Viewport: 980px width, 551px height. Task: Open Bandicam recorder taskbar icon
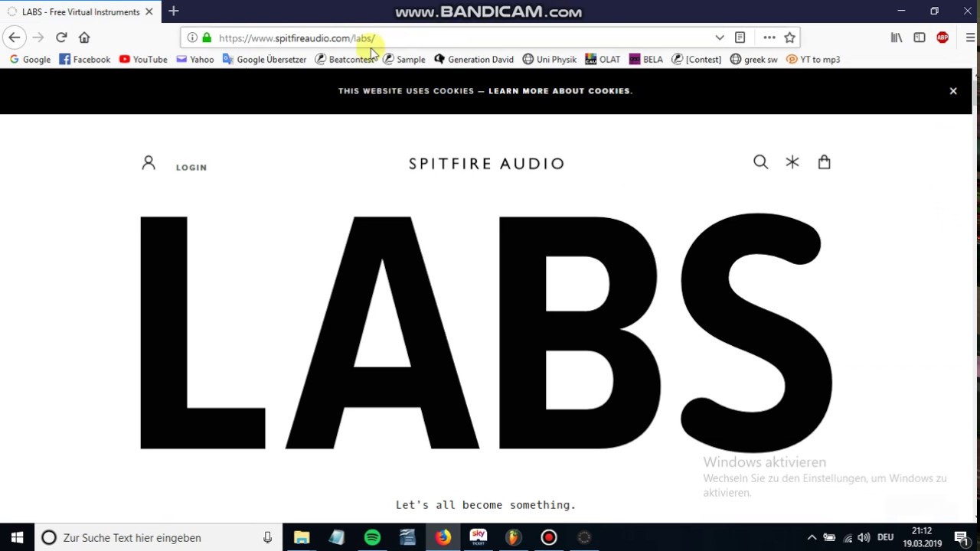pyautogui.click(x=549, y=537)
